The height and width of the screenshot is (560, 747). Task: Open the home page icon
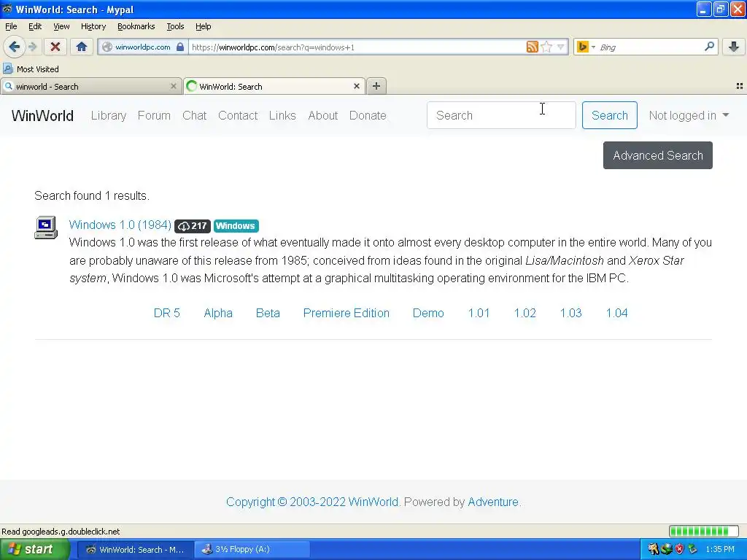point(82,47)
